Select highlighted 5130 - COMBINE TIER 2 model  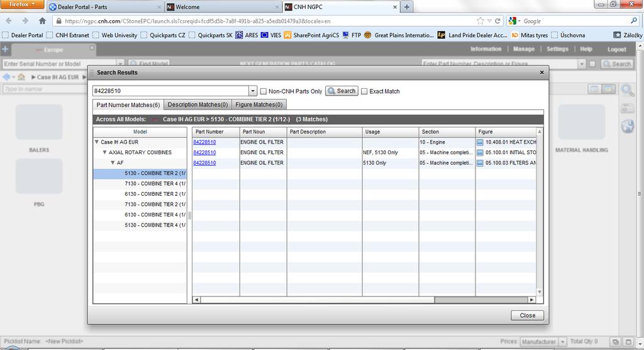click(x=140, y=173)
